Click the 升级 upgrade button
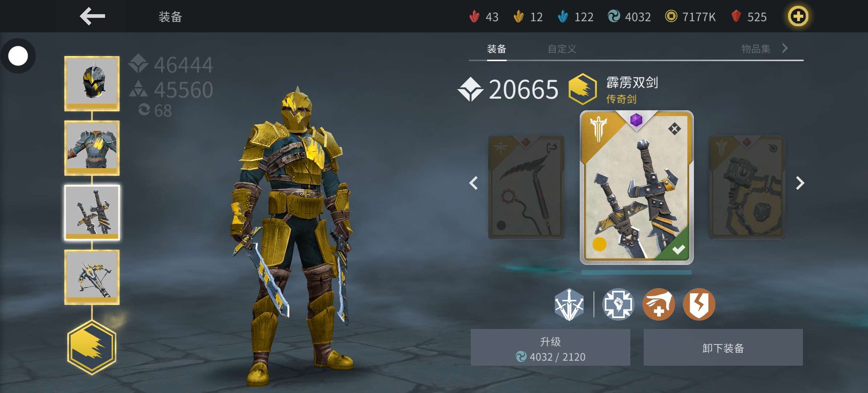Screen dimensions: 868x393 (x=550, y=348)
